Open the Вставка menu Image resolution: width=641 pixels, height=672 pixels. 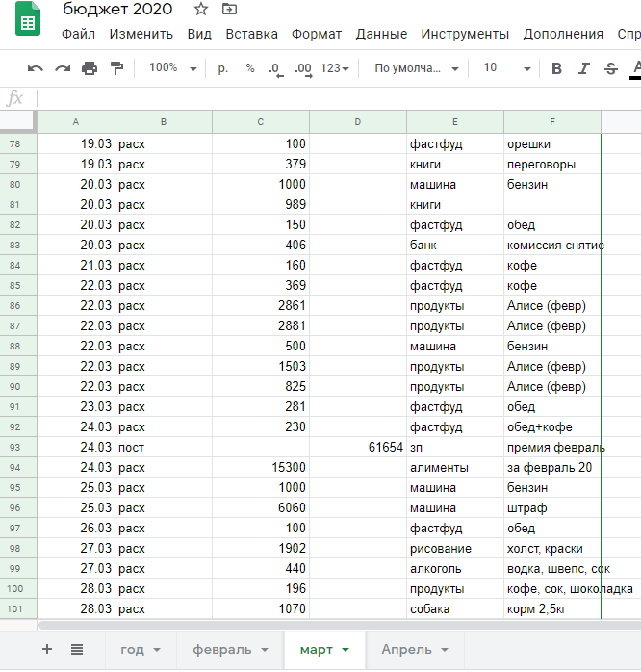pyautogui.click(x=252, y=34)
